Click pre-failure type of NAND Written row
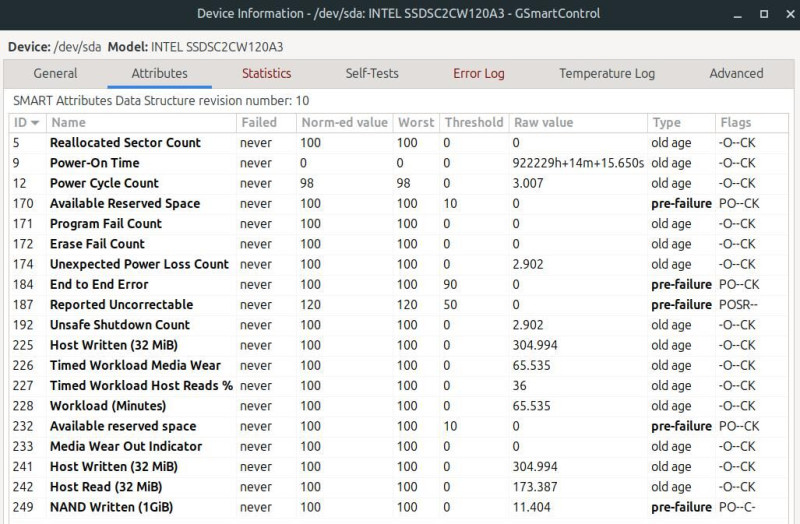 tap(681, 507)
